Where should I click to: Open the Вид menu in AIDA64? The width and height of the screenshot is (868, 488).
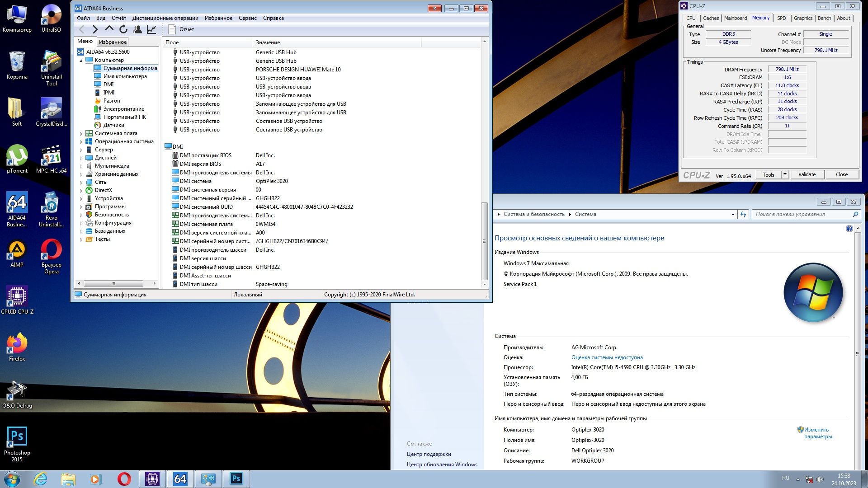[101, 18]
